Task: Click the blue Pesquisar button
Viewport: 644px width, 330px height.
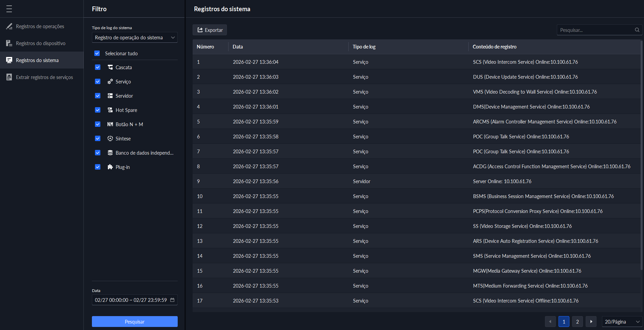Action: pos(135,322)
